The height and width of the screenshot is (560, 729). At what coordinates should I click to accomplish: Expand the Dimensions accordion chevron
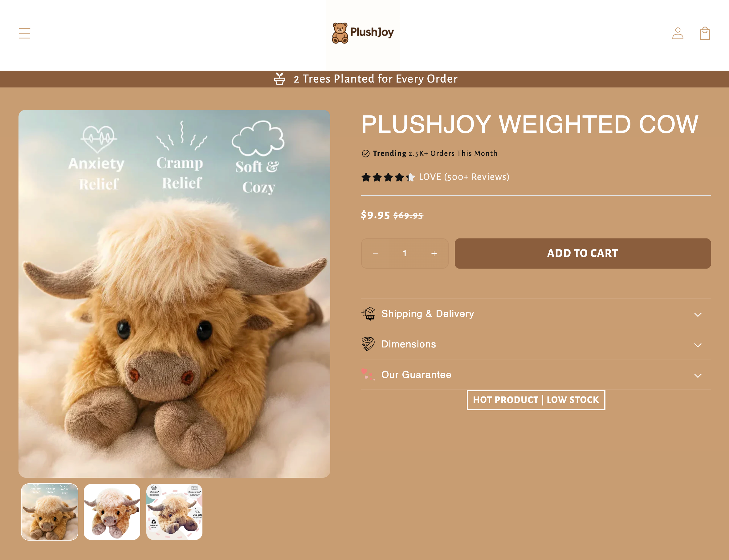[x=698, y=345]
